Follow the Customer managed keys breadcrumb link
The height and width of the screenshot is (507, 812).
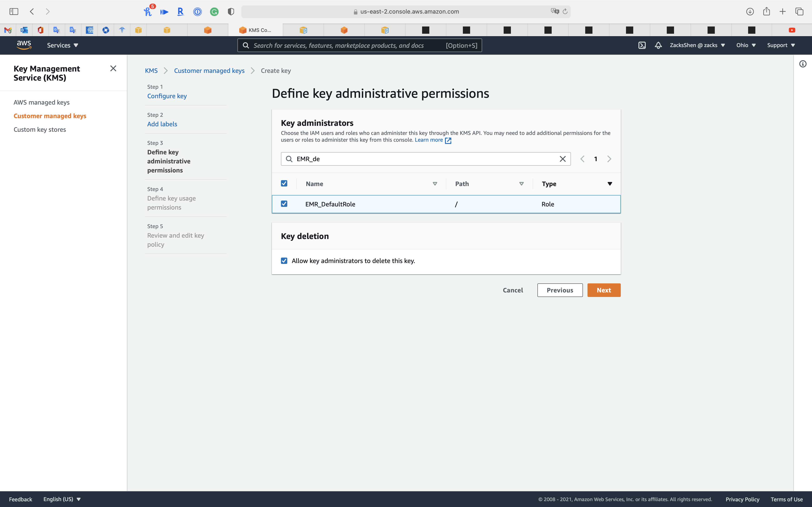click(209, 71)
